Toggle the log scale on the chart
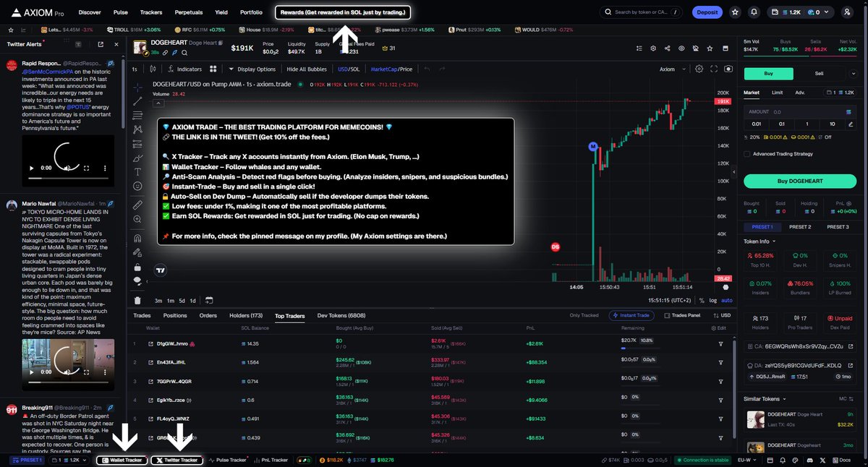 click(714, 300)
